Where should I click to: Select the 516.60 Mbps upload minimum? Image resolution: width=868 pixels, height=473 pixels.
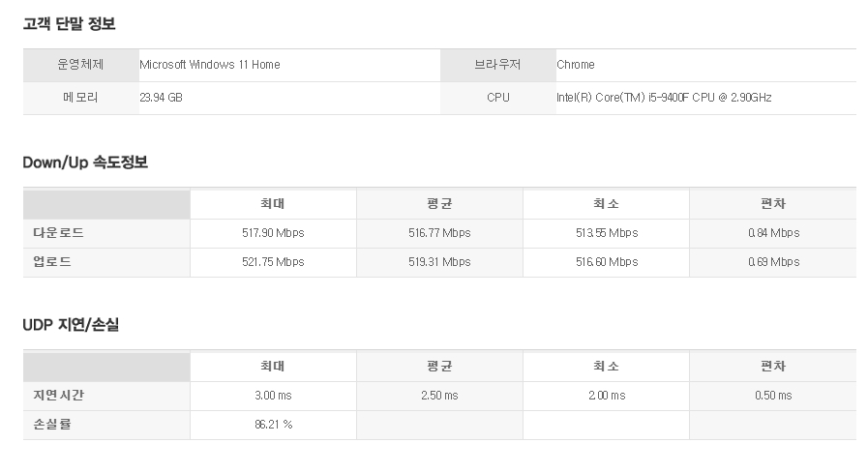(x=607, y=262)
